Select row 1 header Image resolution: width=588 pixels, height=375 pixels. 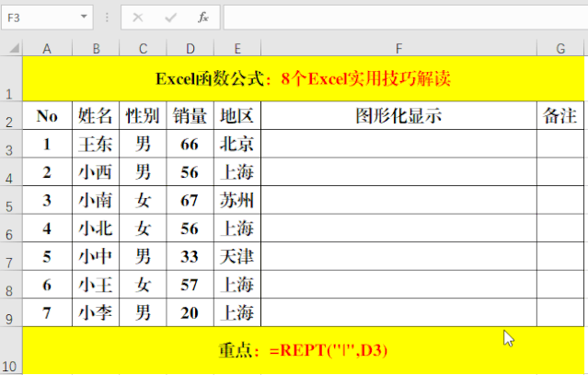[11, 78]
